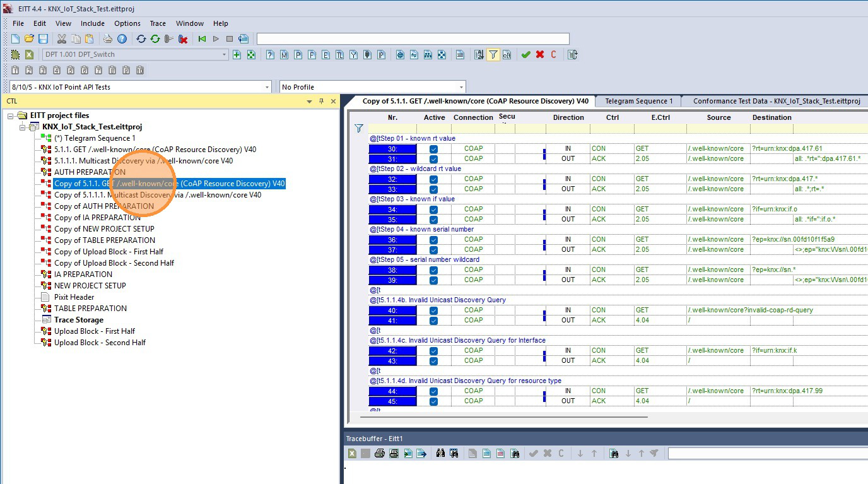868x484 pixels.
Task: Toggle the highlighted filter funnel toolbar icon
Action: 493,55
